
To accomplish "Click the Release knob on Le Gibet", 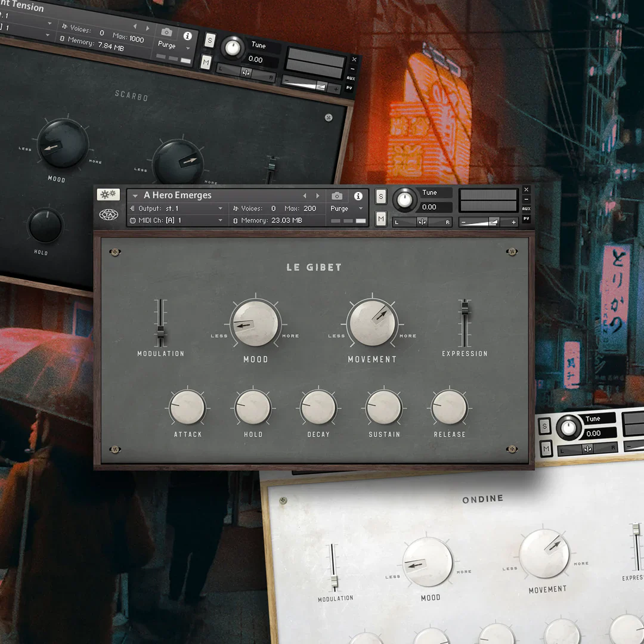I will pos(450,407).
